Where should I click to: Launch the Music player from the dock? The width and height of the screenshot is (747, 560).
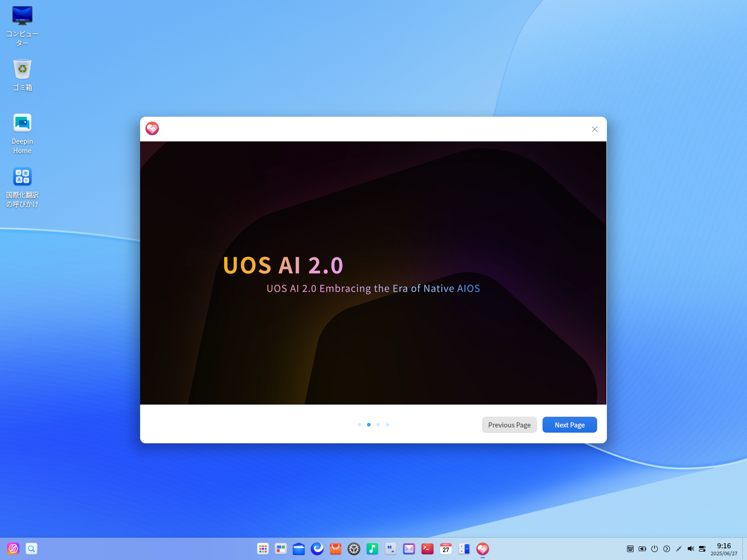tap(372, 549)
